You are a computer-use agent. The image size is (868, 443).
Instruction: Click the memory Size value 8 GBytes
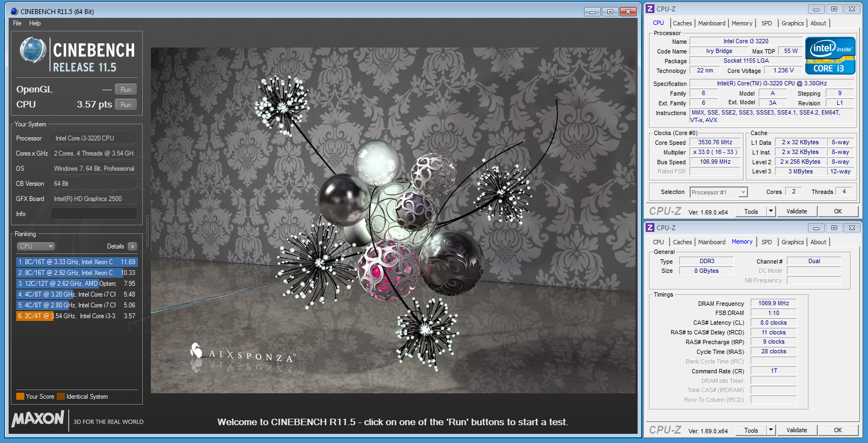pos(706,271)
